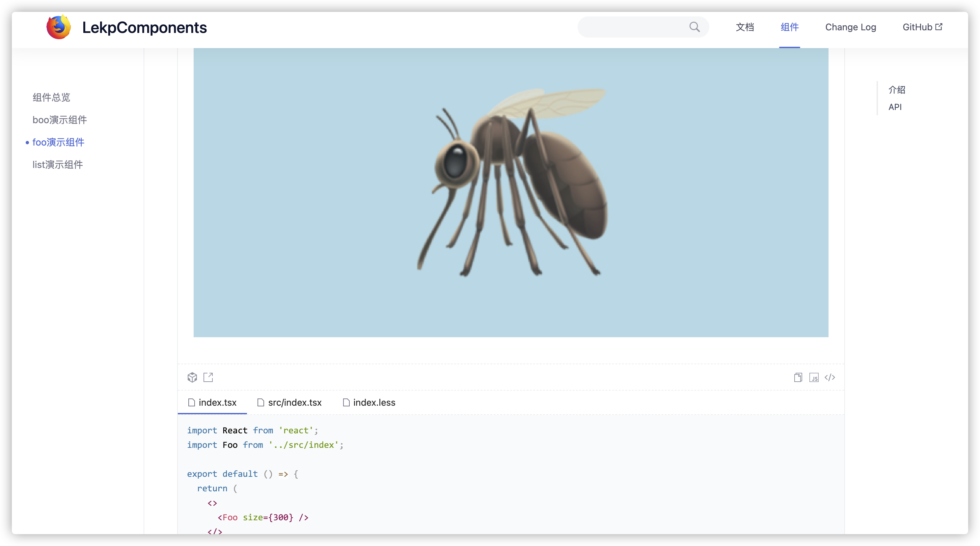This screenshot has height=546, width=980.
Task: Toggle JS/TSX code type icon
Action: pos(814,377)
